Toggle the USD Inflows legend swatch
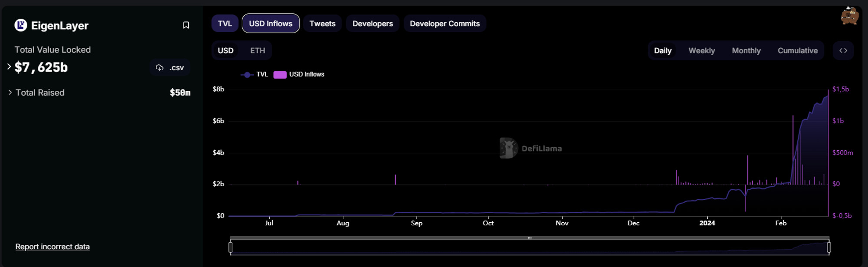Screen dimensions: 868x267 point(280,75)
